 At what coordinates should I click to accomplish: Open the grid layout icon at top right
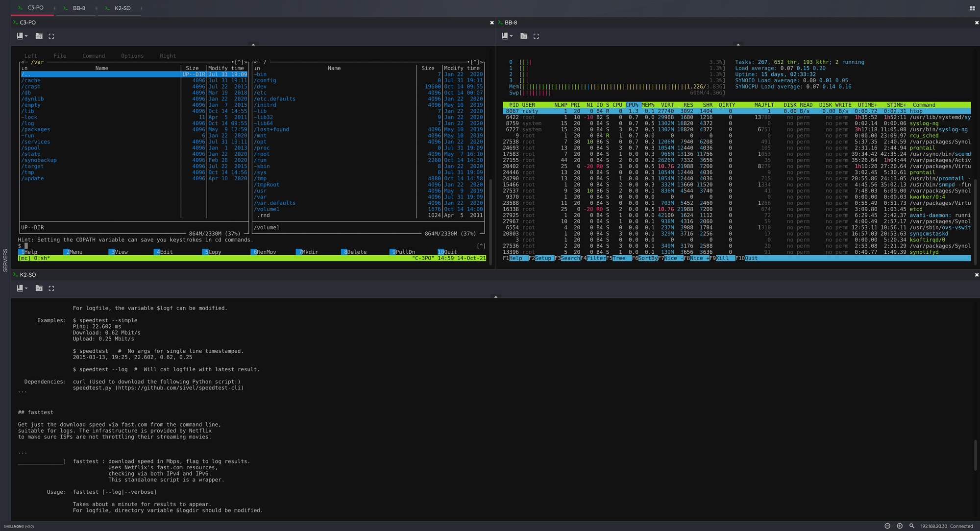pyautogui.click(x=972, y=8)
